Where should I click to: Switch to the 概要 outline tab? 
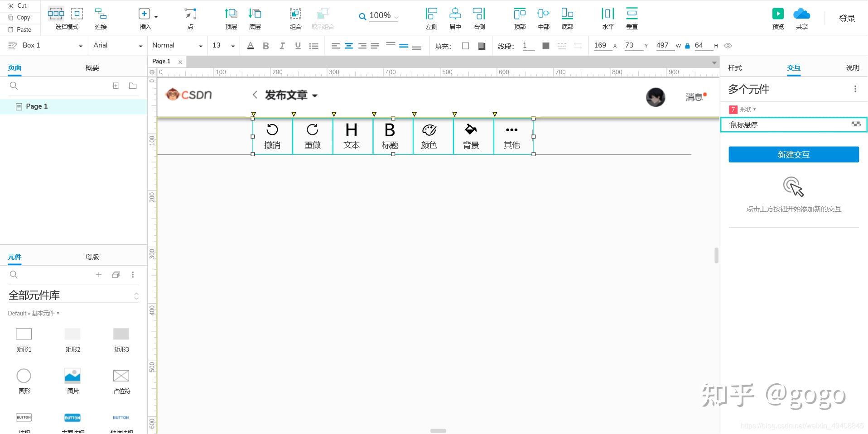(x=92, y=67)
